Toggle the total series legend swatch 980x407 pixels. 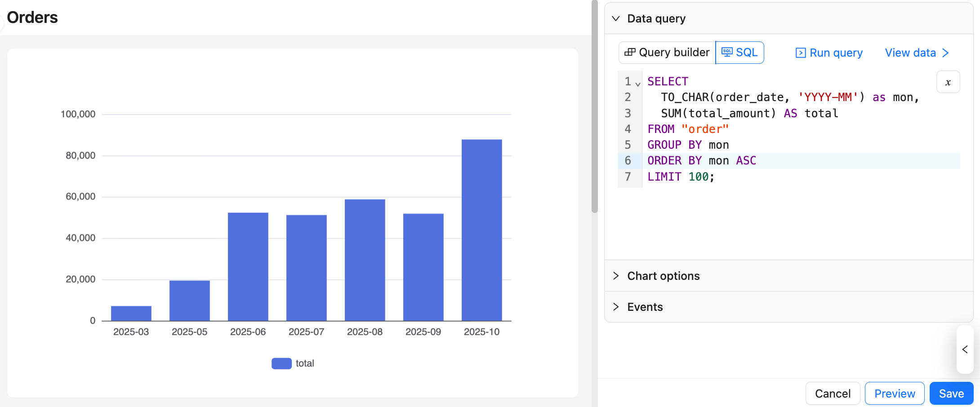(x=281, y=363)
